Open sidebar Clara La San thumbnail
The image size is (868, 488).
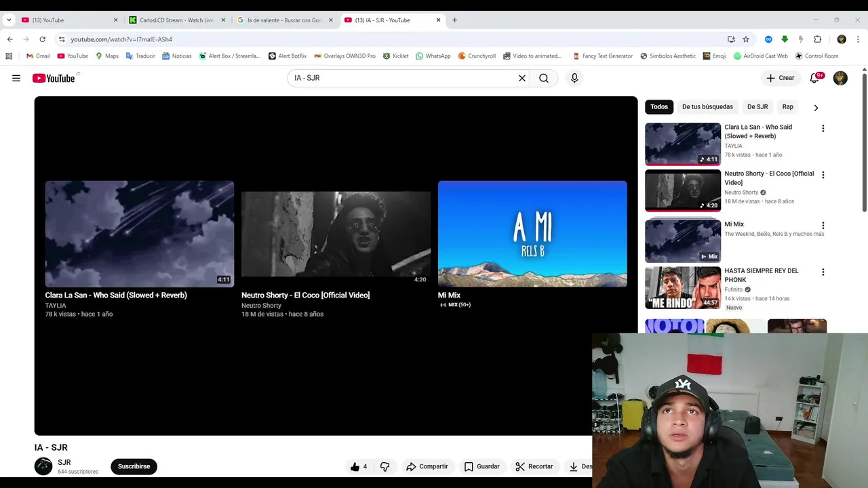(683, 144)
